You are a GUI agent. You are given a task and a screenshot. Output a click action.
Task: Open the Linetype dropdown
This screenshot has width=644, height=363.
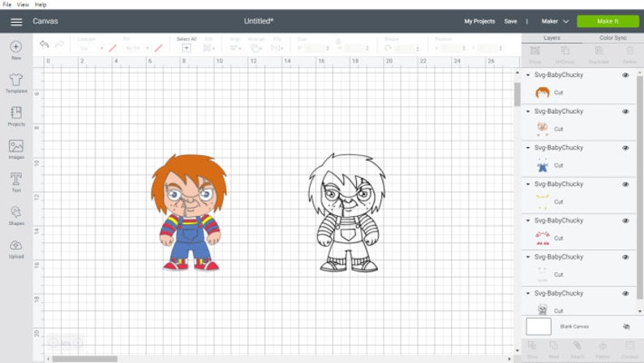(91, 48)
